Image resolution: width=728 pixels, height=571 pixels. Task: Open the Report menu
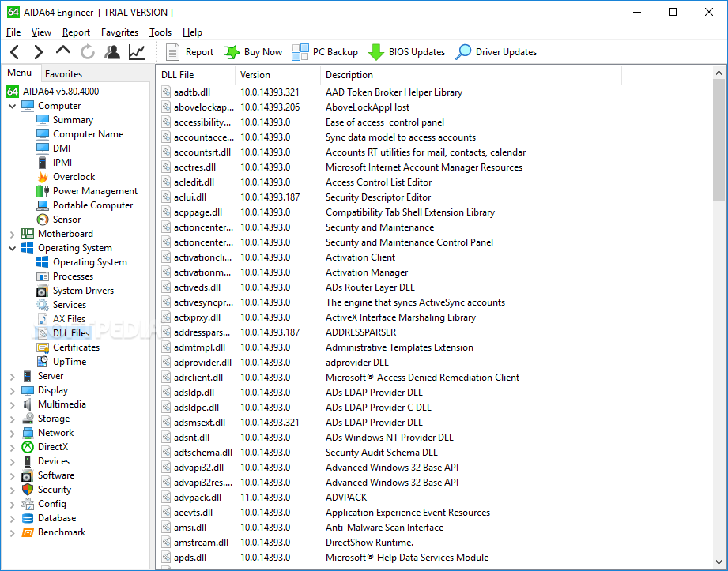(x=76, y=32)
